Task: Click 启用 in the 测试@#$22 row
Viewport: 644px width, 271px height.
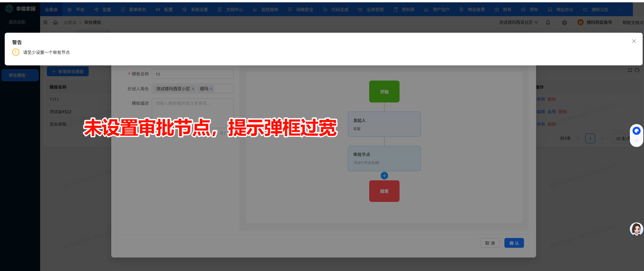Action: pyautogui.click(x=552, y=112)
